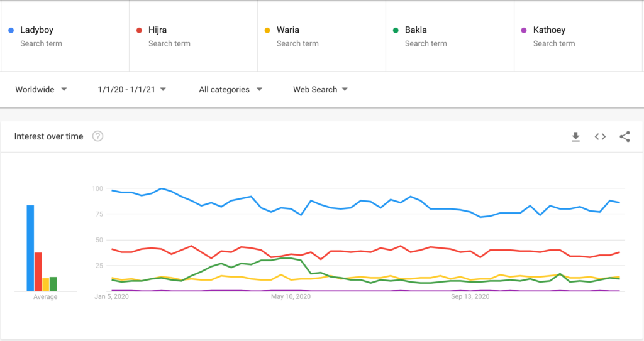Expand the Web Search type dropdown

tap(320, 90)
